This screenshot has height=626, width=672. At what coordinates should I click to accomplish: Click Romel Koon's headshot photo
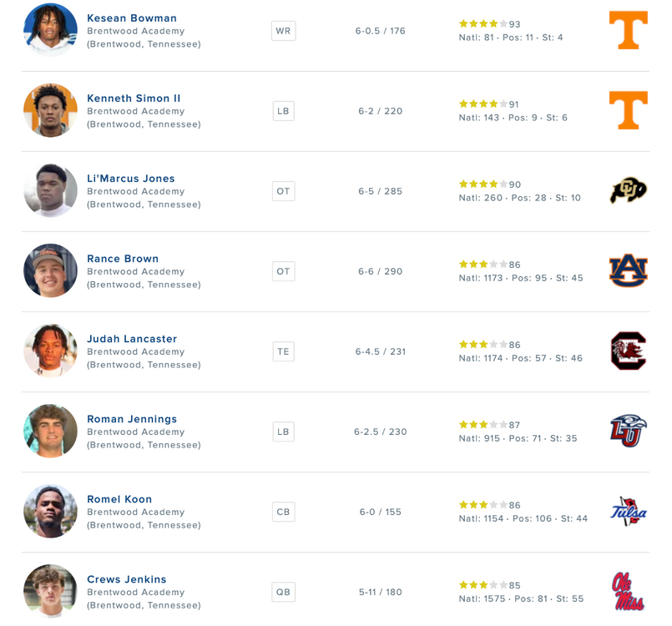pyautogui.click(x=51, y=511)
